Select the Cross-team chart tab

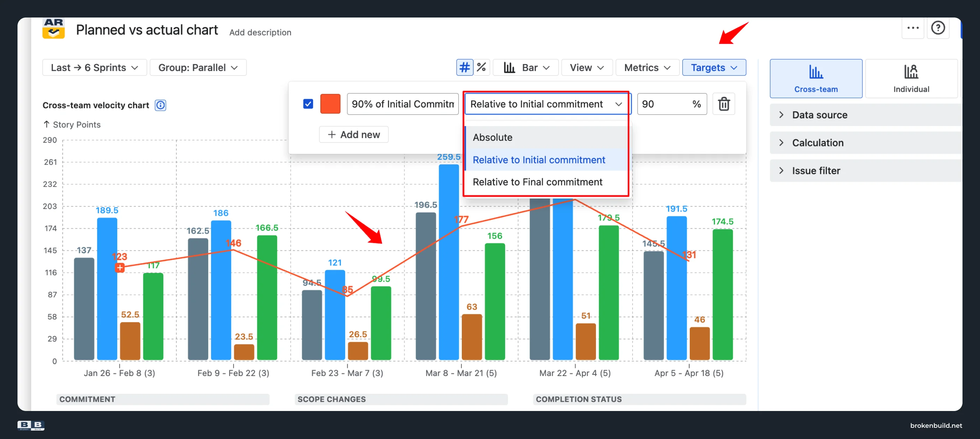point(816,78)
